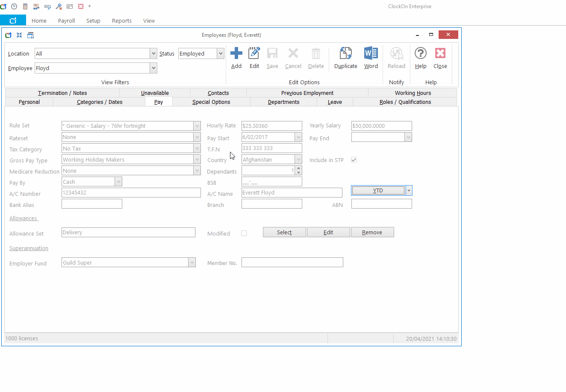Switch to the Unavailable tab
Screen dimensions: 566x392
[x=155, y=93]
